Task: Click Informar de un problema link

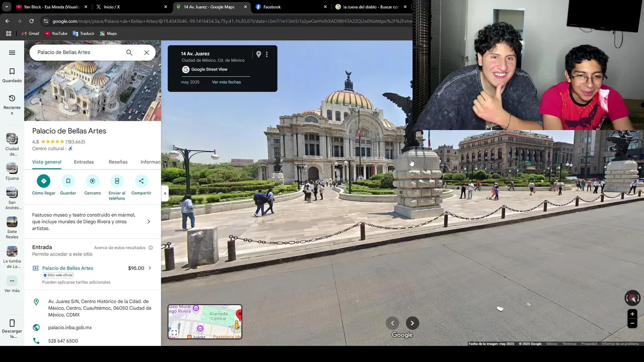Action: [x=620, y=344]
